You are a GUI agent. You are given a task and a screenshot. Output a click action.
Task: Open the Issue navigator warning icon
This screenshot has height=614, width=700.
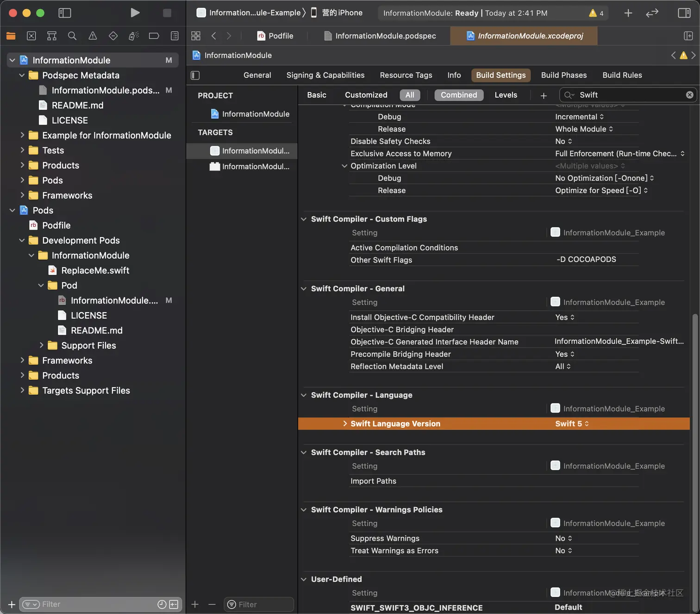(93, 36)
